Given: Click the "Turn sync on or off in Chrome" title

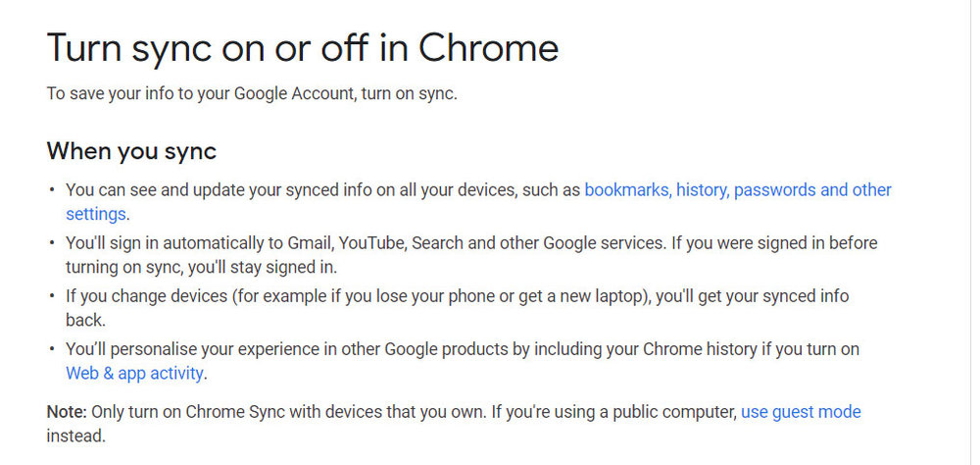Looking at the screenshot, I should coord(303,47).
